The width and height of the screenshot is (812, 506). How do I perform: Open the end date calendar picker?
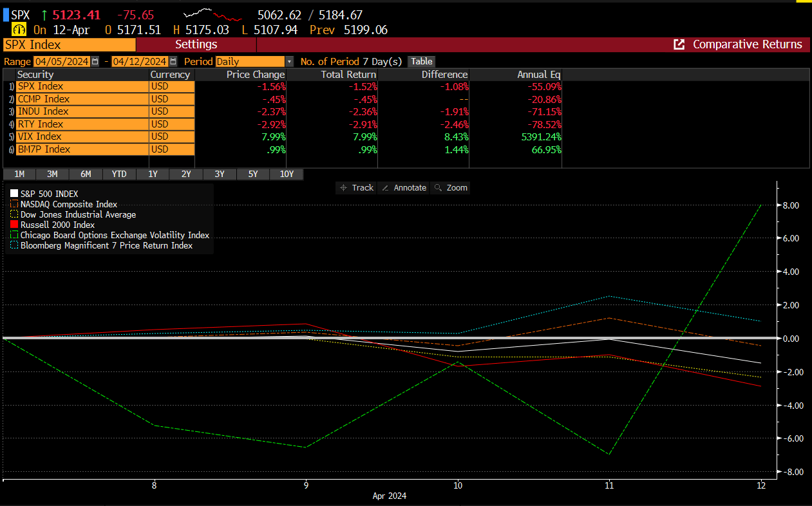[173, 61]
